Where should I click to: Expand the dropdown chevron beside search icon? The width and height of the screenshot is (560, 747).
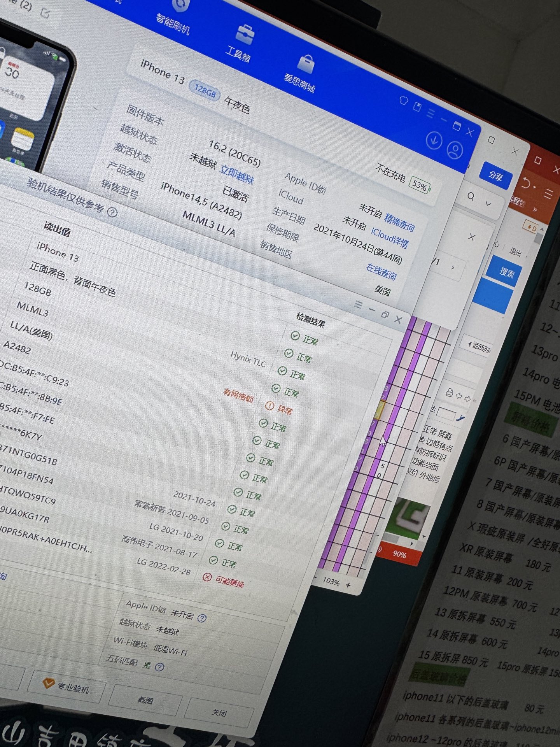[488, 203]
